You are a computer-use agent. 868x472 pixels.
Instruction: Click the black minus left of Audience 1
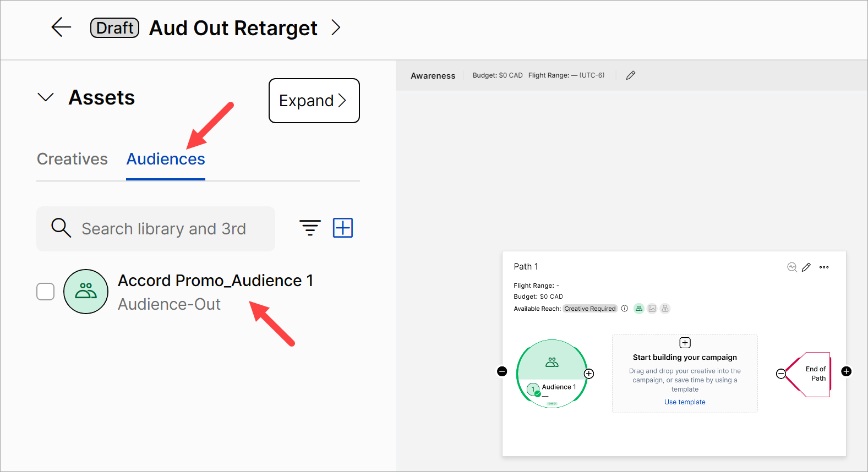[x=502, y=371]
